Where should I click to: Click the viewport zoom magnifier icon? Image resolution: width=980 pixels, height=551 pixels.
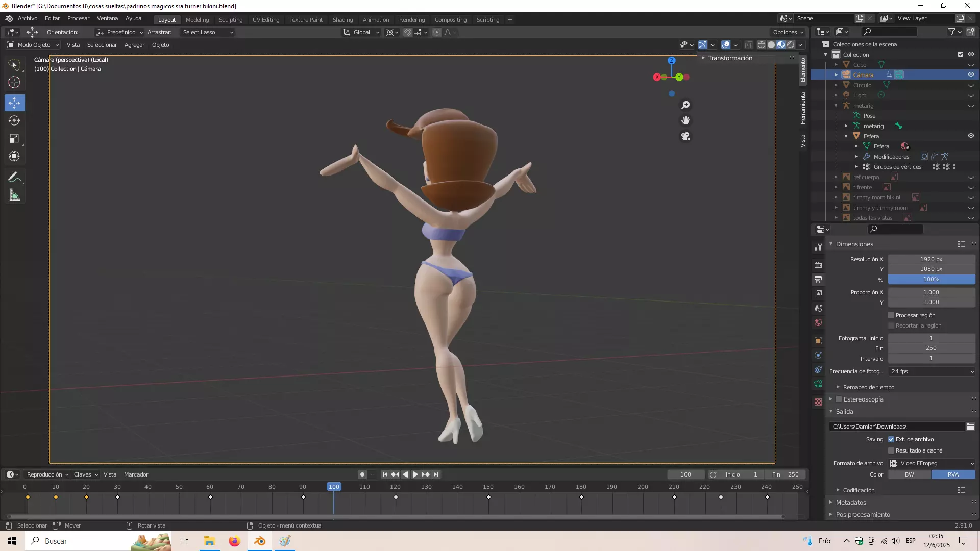(x=685, y=105)
